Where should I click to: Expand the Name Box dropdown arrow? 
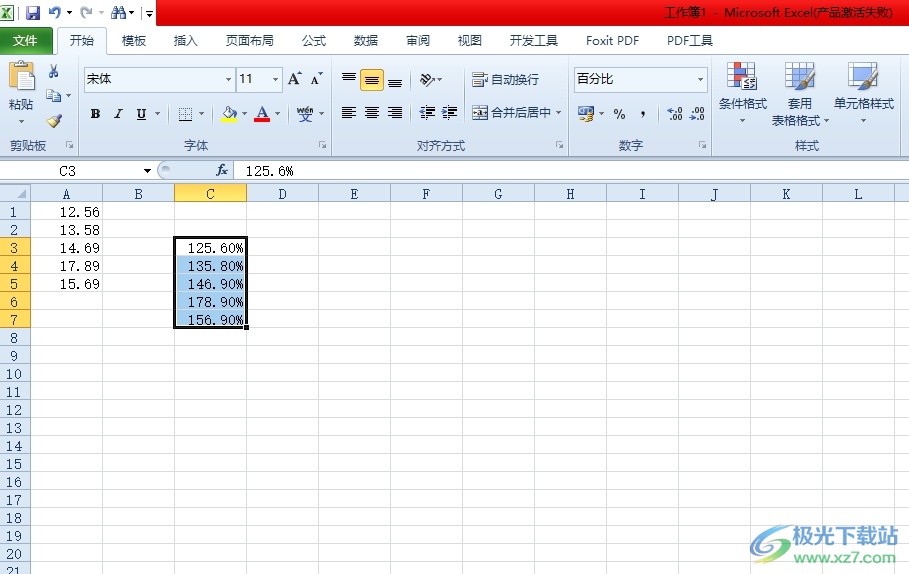point(147,170)
